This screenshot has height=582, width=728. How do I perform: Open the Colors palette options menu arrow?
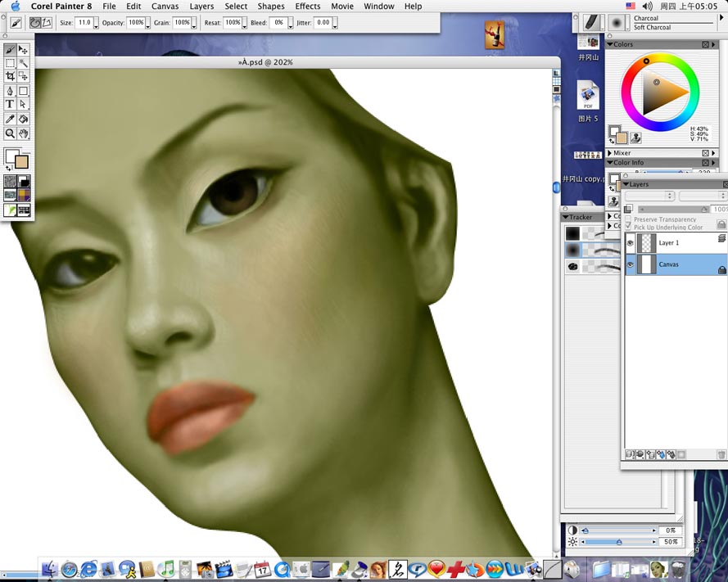713,44
